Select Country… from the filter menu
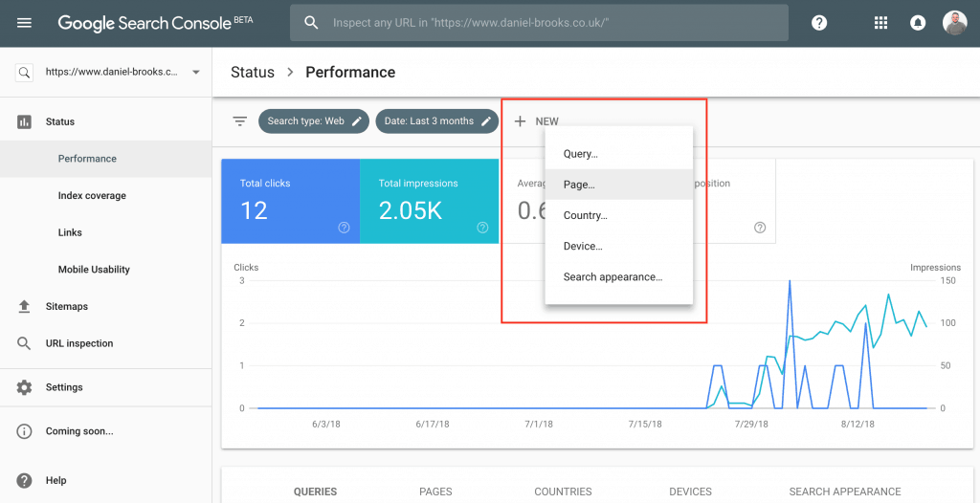The height and width of the screenshot is (503, 980). 619,215
